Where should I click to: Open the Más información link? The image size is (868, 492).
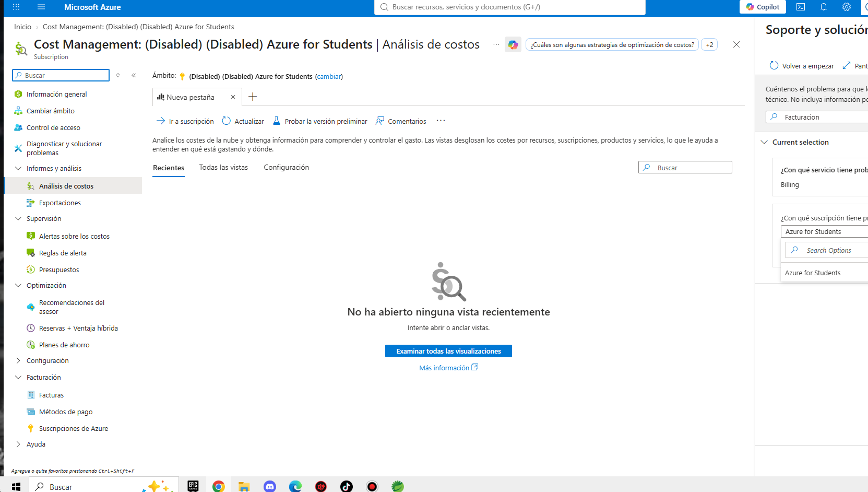448,368
